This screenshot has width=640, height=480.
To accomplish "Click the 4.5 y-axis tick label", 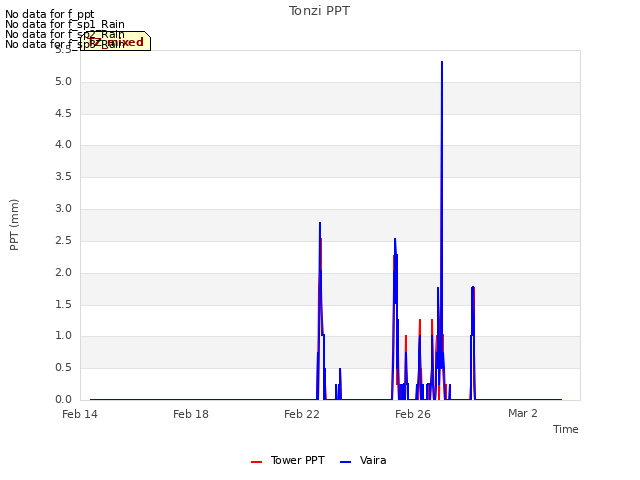I will click(63, 113).
